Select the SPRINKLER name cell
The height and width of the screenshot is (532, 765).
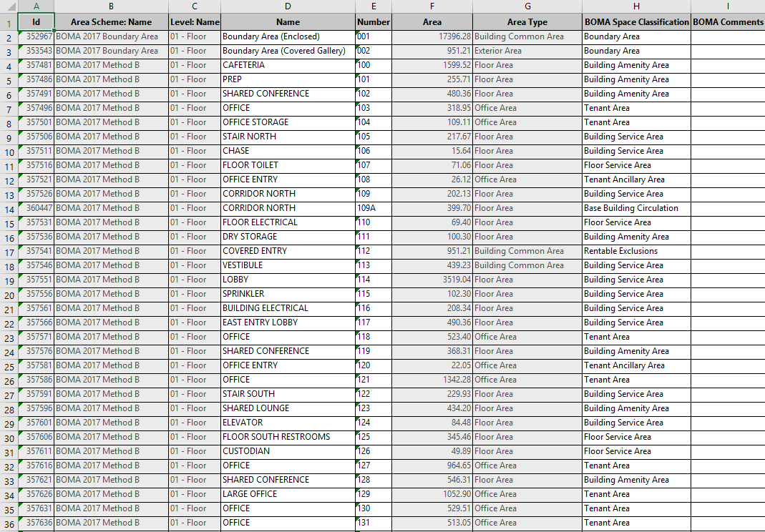click(x=288, y=294)
